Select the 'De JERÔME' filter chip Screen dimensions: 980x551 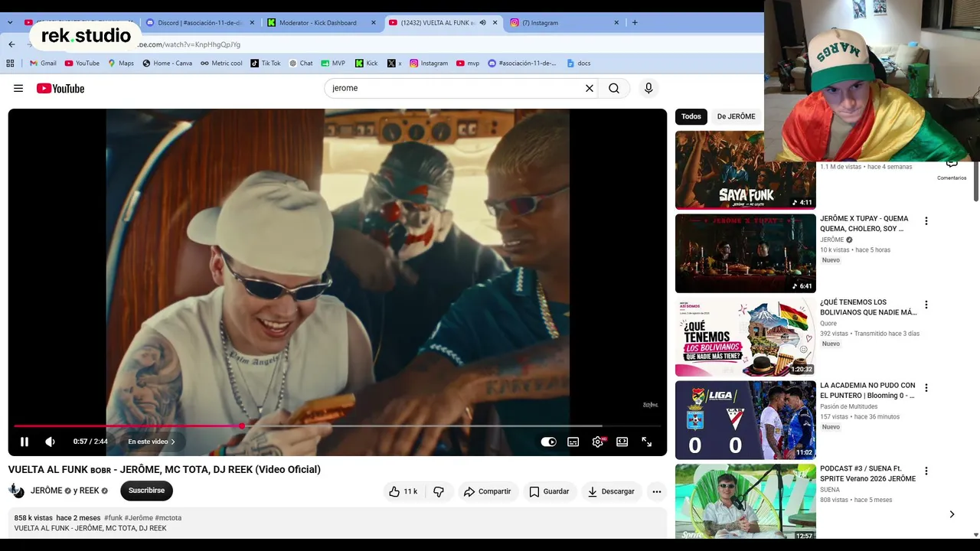coord(736,116)
